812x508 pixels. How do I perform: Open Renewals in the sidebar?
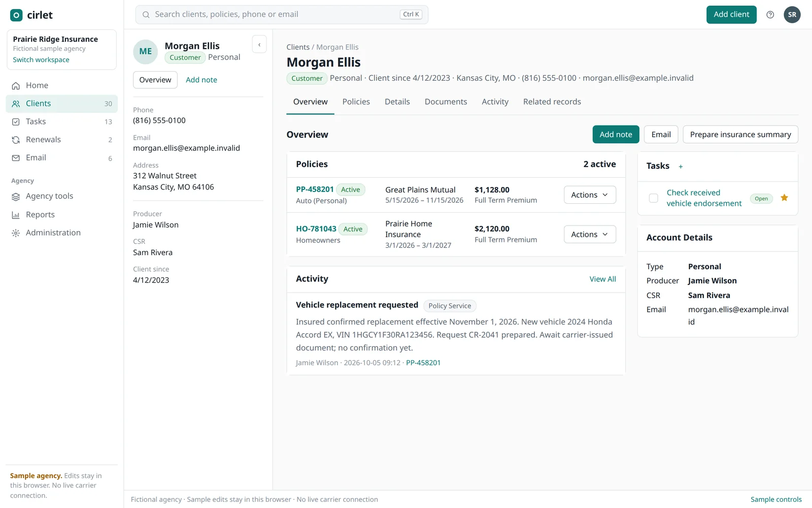(x=61, y=140)
